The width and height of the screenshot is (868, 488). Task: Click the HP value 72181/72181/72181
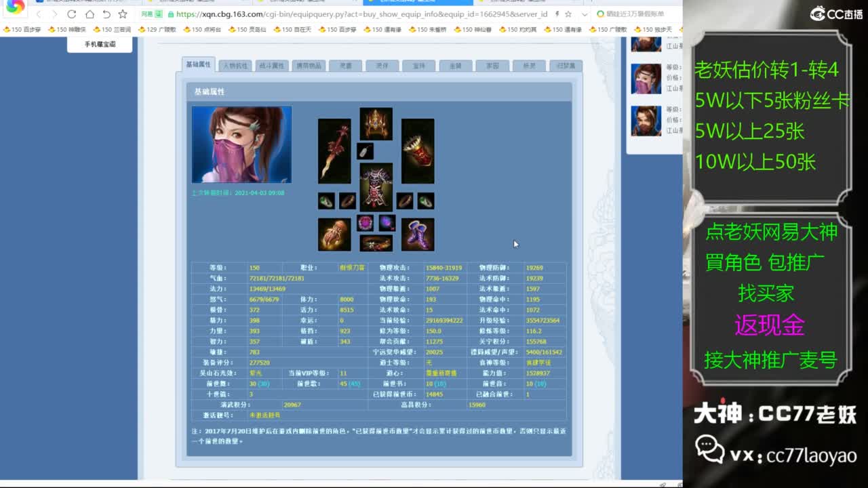click(277, 279)
